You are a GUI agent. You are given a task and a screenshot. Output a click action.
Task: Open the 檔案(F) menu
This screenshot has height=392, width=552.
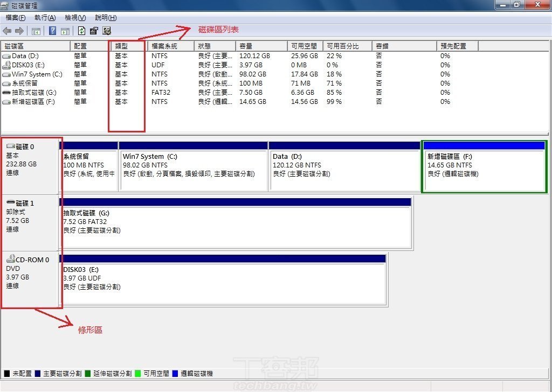coord(16,18)
